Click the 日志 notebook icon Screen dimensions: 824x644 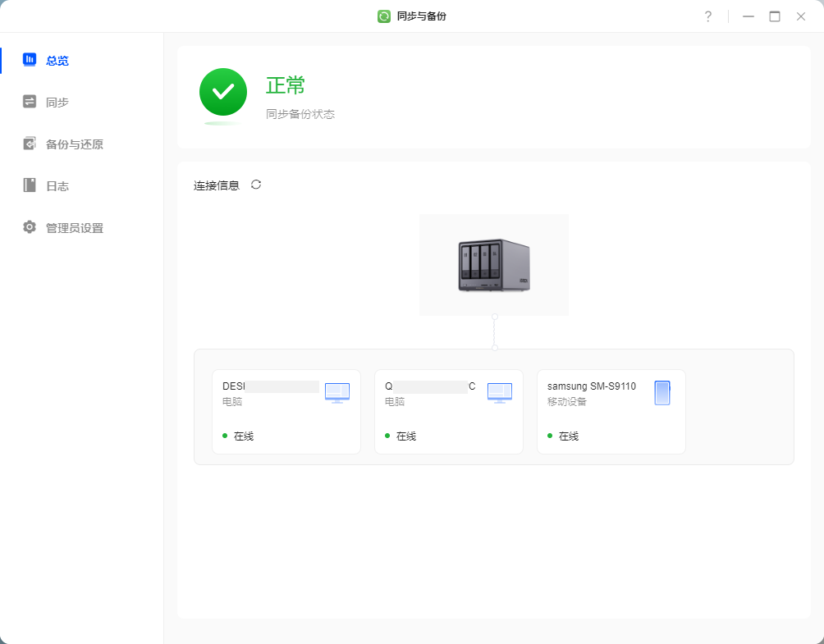(x=30, y=185)
